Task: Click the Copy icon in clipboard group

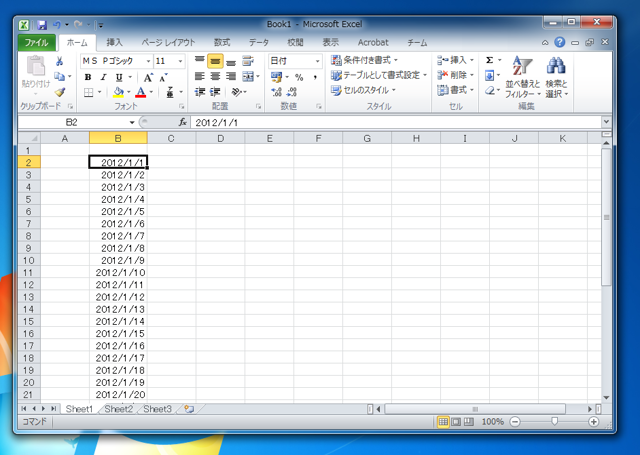Action: (x=60, y=76)
